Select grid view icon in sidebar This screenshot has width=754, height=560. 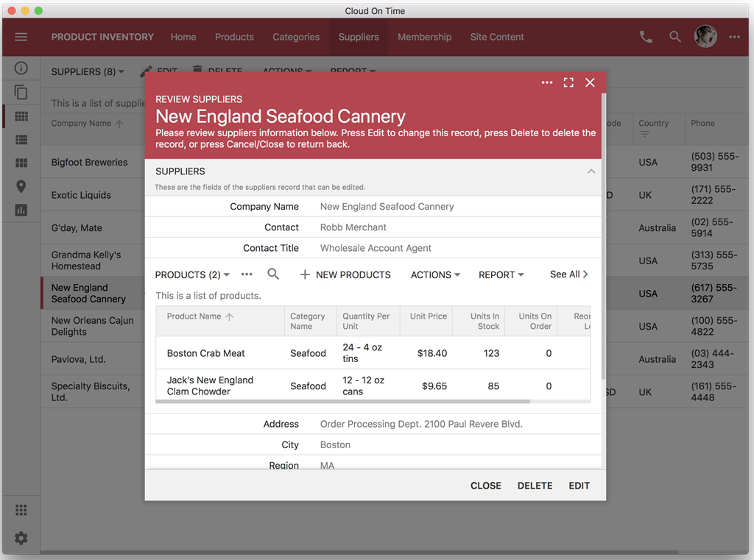click(x=21, y=116)
